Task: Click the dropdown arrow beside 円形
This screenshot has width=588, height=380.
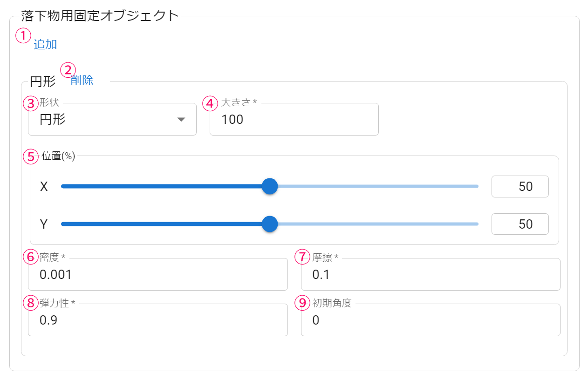Action: coord(182,120)
